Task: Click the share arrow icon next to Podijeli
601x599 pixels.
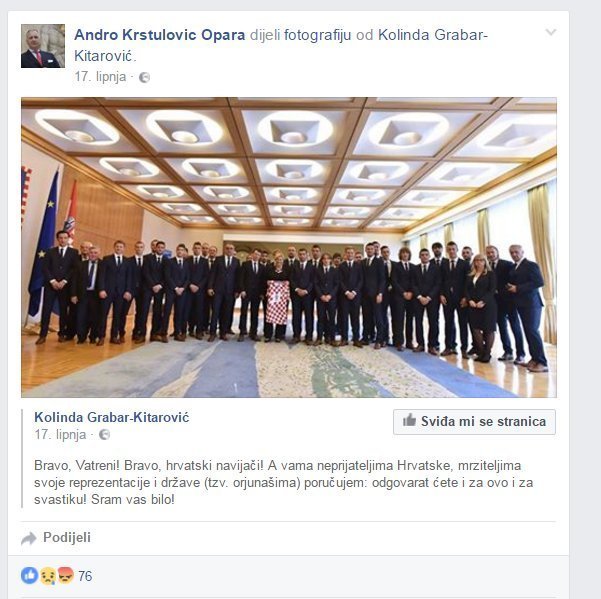Action: click(29, 538)
